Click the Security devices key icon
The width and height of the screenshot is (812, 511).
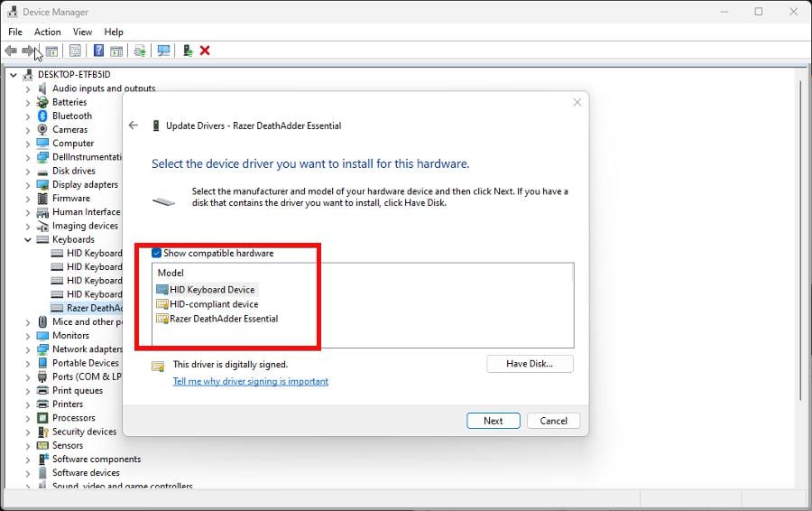click(x=42, y=432)
